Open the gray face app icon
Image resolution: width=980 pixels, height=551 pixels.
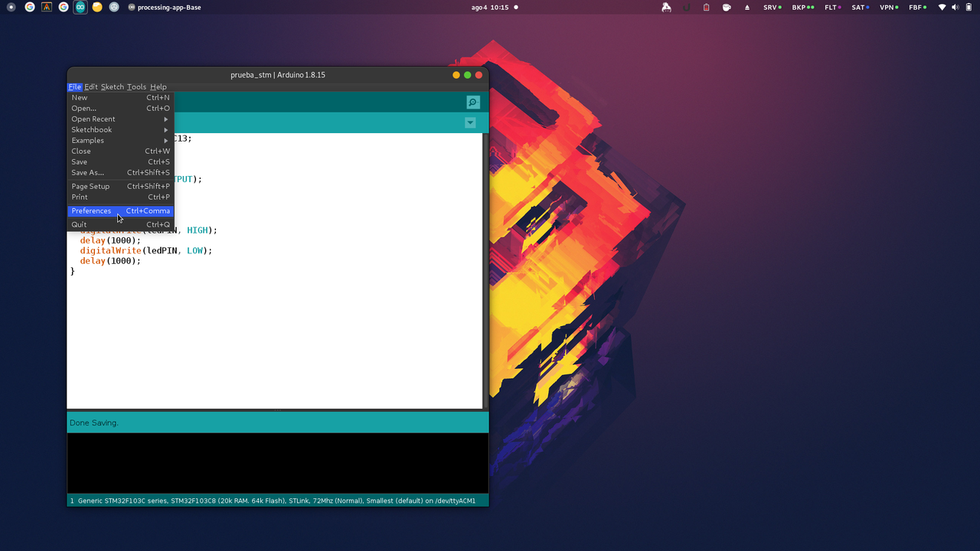[x=114, y=7]
